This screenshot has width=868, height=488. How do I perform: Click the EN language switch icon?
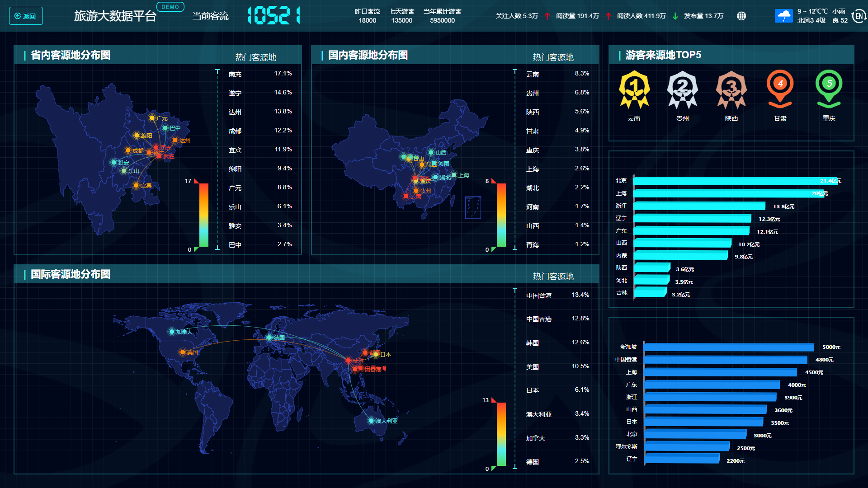point(859,16)
